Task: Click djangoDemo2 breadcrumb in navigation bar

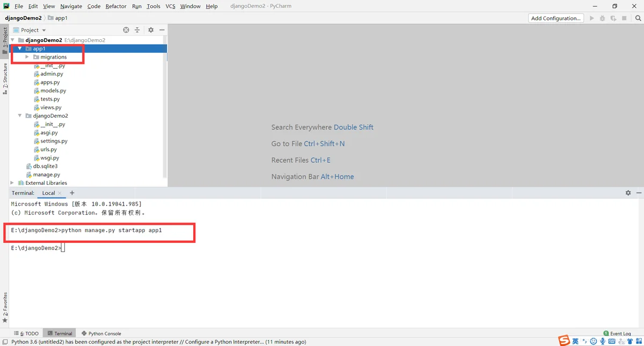Action: 23,18
